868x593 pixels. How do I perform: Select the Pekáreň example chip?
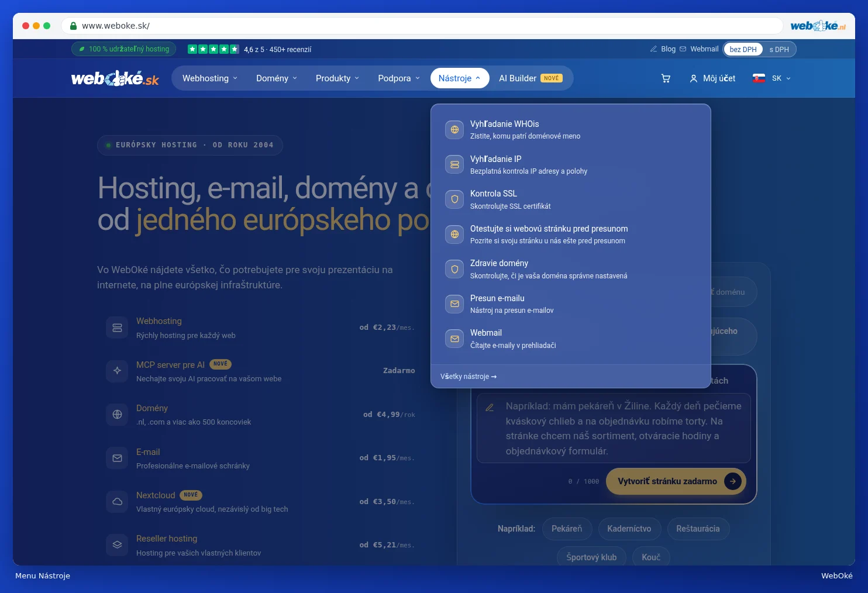click(567, 529)
